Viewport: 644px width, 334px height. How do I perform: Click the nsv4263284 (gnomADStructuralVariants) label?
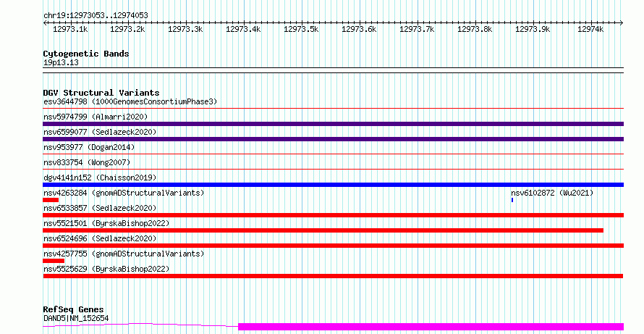tap(124, 193)
